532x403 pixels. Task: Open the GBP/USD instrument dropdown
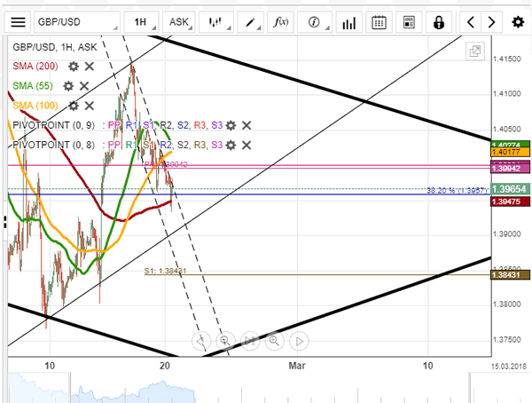pos(77,21)
